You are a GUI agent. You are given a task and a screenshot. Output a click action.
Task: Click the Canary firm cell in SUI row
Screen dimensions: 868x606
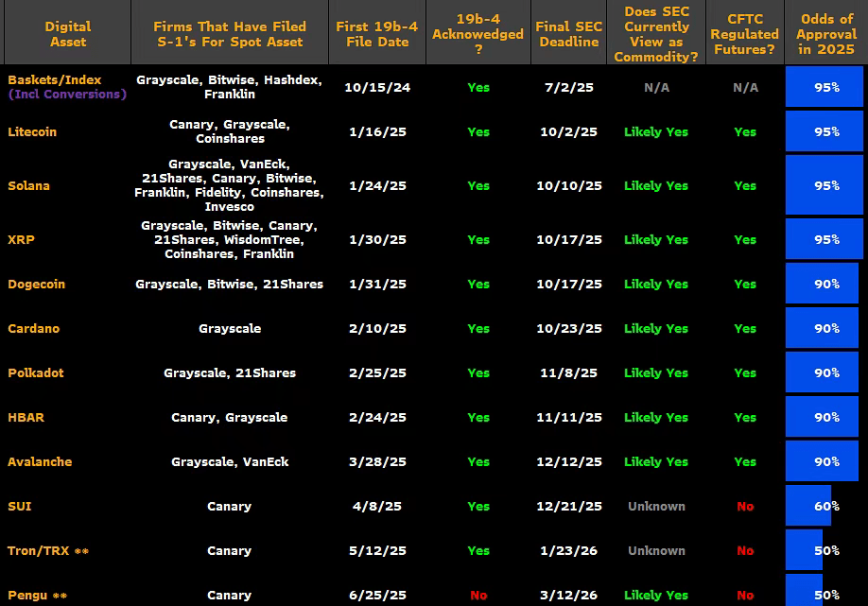[229, 507]
